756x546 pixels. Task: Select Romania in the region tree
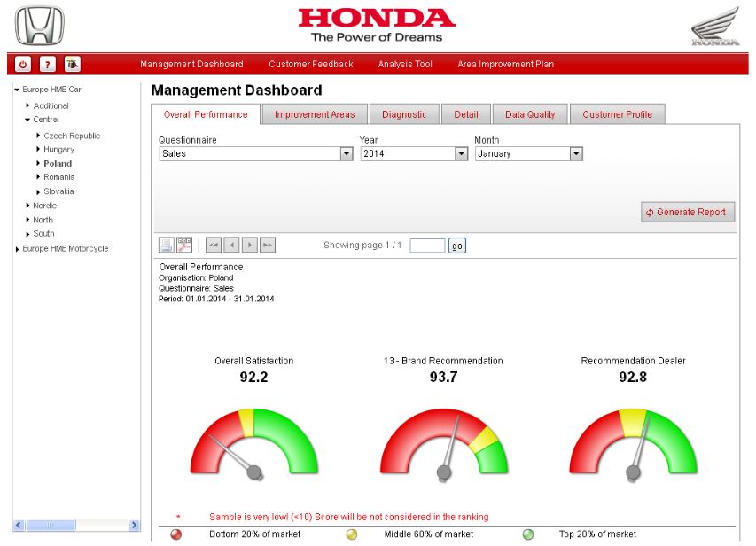59,177
